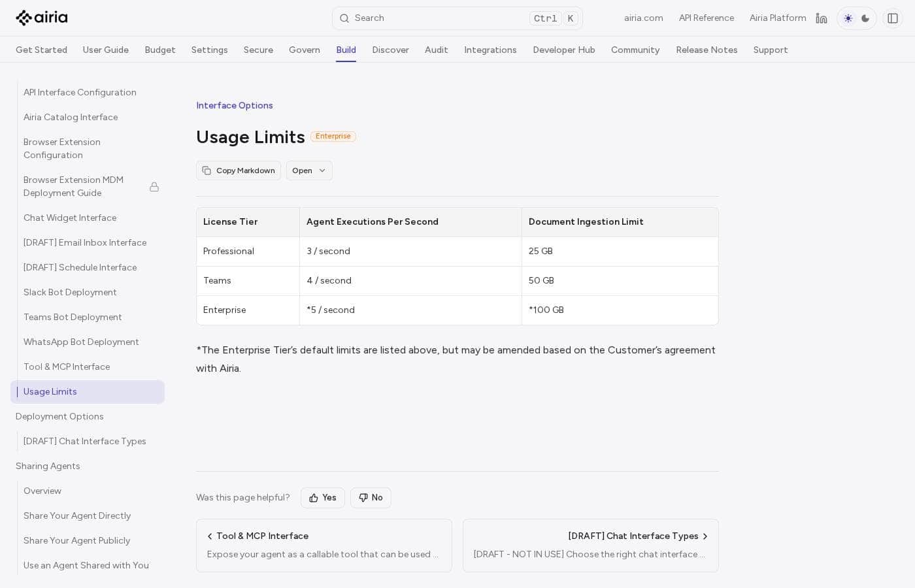Go to previous page Tool & MCP Interface card
This screenshot has height=588, width=915.
tap(324, 546)
